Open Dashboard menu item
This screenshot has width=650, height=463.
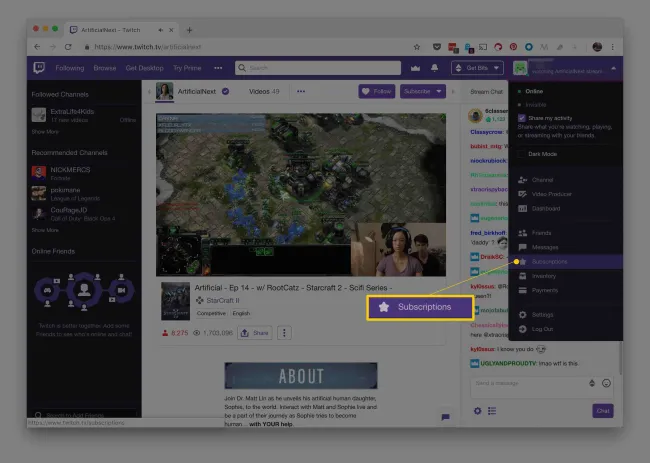pos(566,208)
